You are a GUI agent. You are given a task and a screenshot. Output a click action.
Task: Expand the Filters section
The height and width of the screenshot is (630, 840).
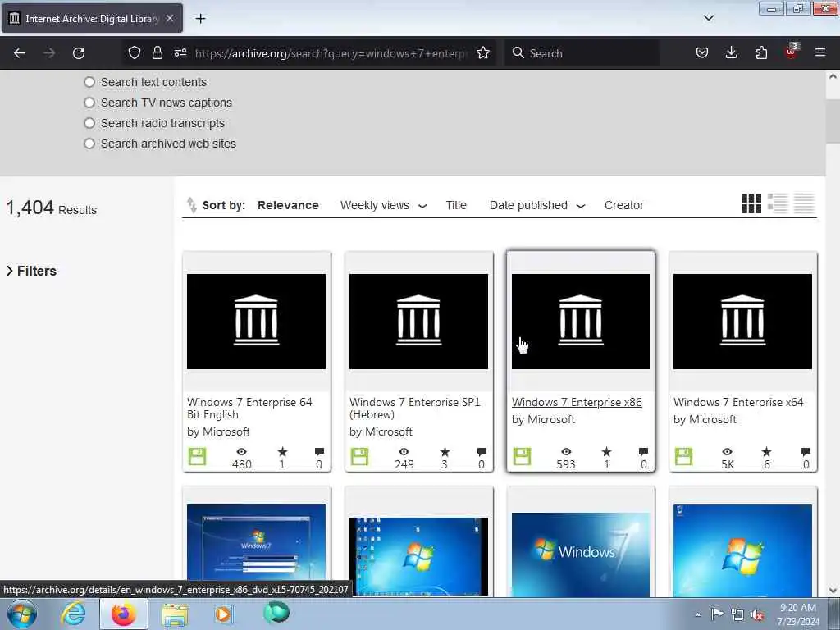click(31, 271)
